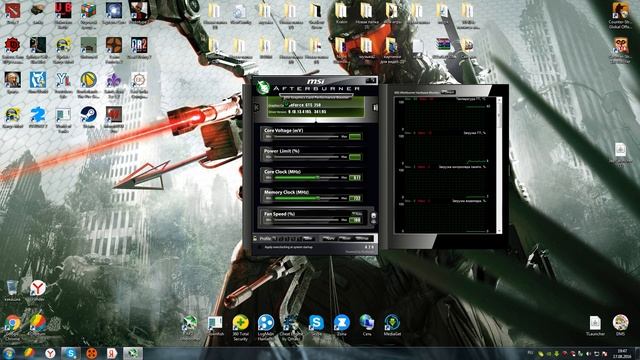Screen dimensions: 640x360
Task: Click the MSI Afterburner dragon logo
Action: pyautogui.click(x=263, y=87)
